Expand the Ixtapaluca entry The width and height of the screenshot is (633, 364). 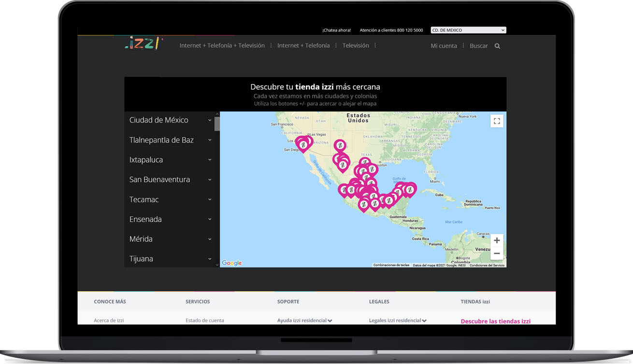pyautogui.click(x=170, y=160)
